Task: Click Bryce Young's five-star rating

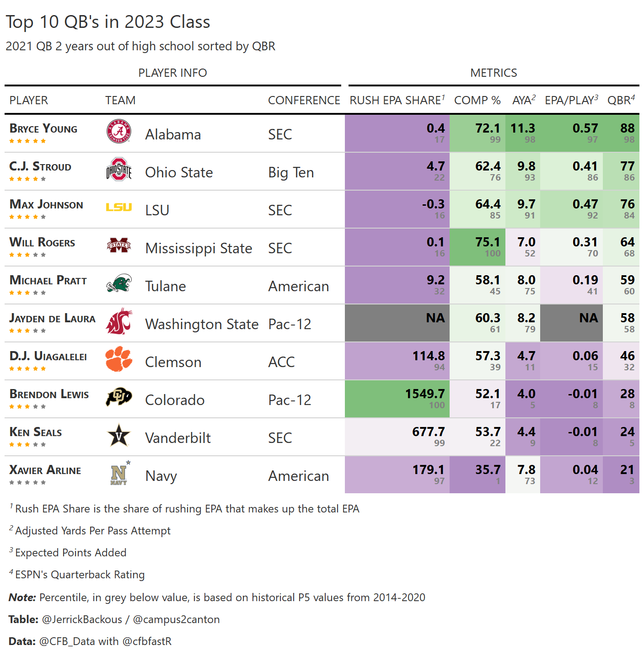Action: coord(27,141)
